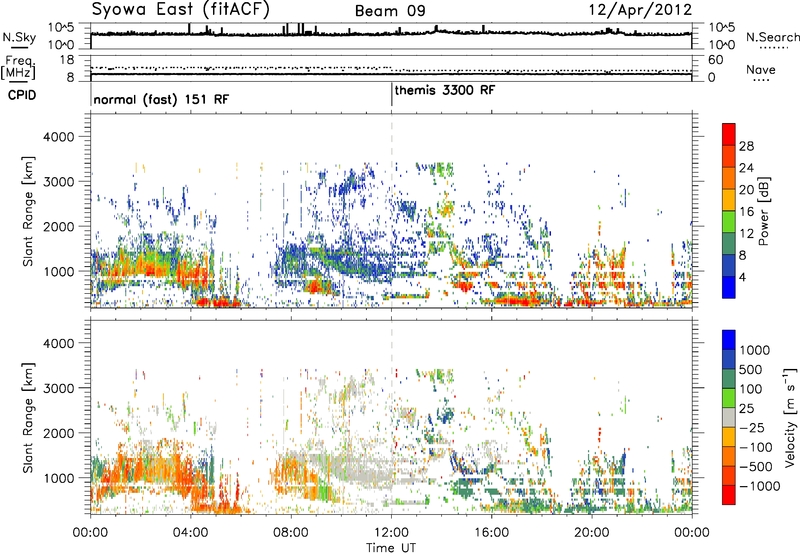
Task: Click the "4000" tick of the power panel
Action: 58,137
